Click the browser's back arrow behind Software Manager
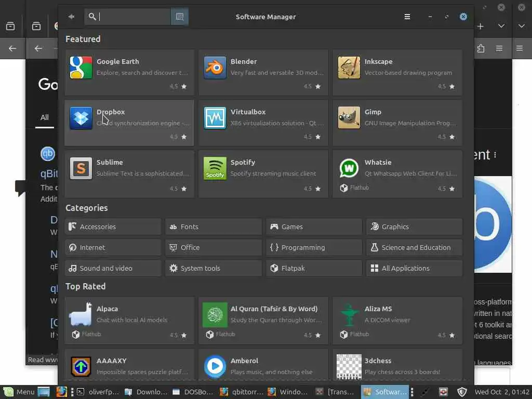 (38, 48)
